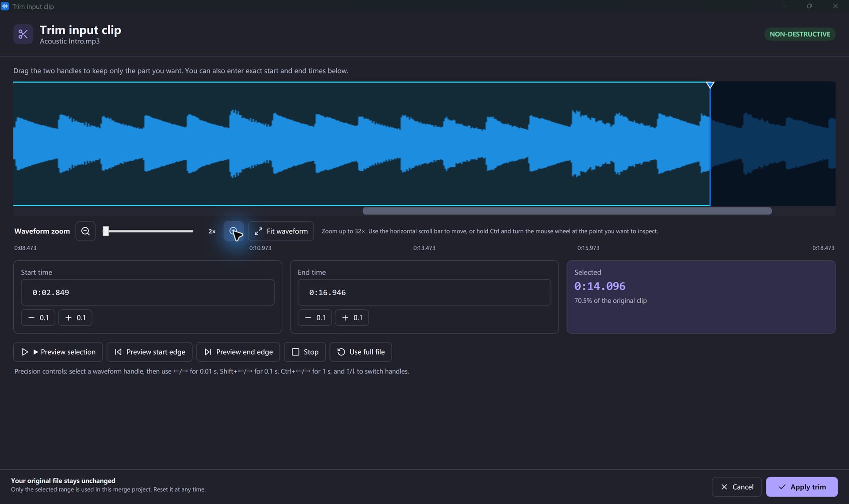849x504 pixels.
Task: Click the 0:15.973 timeline label
Action: coord(588,248)
